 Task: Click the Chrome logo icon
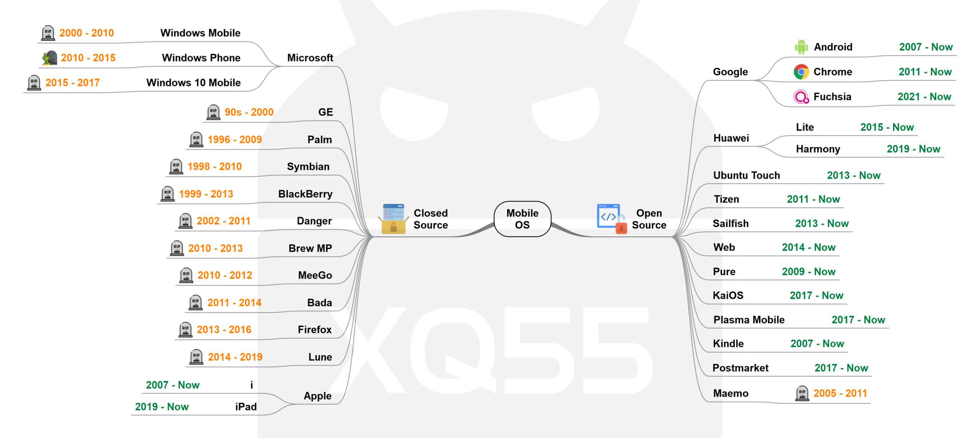click(801, 72)
